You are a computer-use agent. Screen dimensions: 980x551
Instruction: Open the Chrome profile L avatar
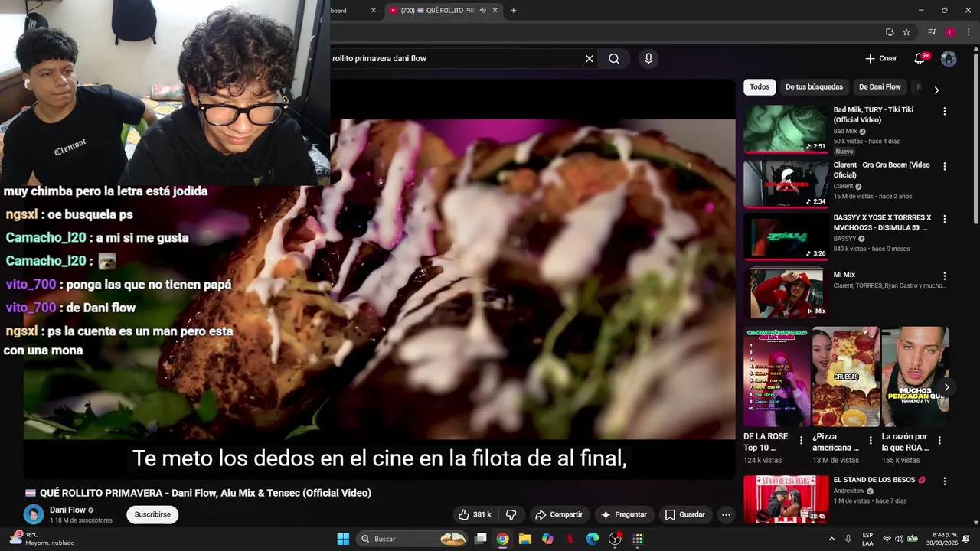click(950, 32)
